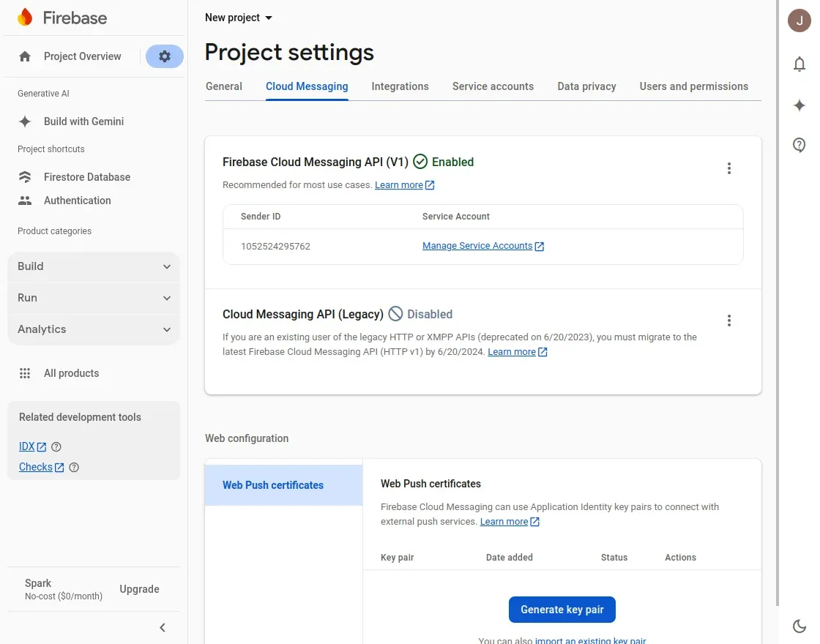Click the Upgrade plan button
The height and width of the screenshot is (644, 820).
point(139,589)
